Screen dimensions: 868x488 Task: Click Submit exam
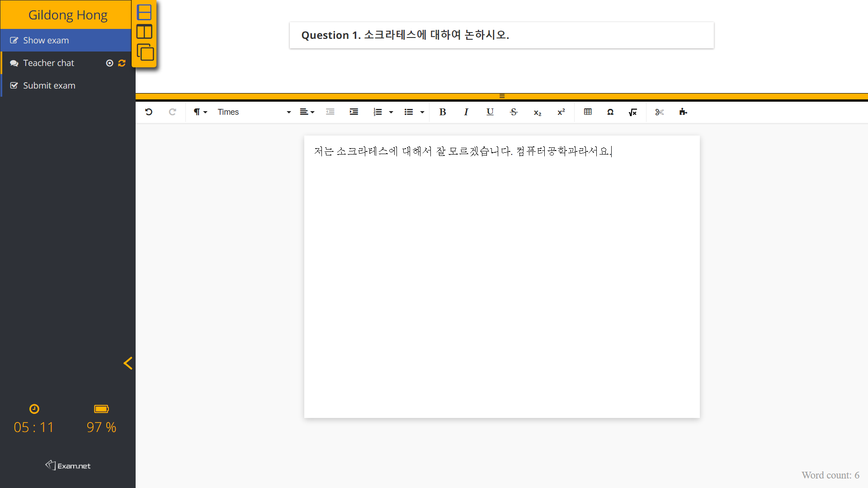tap(49, 86)
